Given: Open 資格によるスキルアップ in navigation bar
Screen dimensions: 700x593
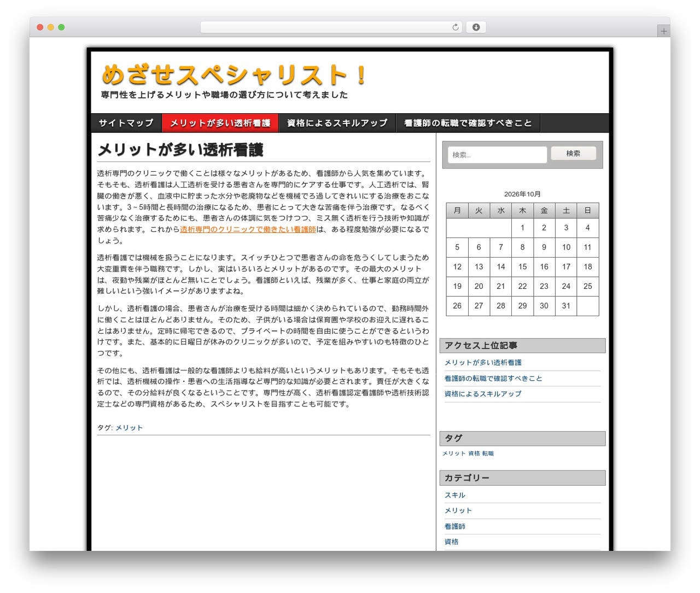Looking at the screenshot, I should (x=337, y=123).
